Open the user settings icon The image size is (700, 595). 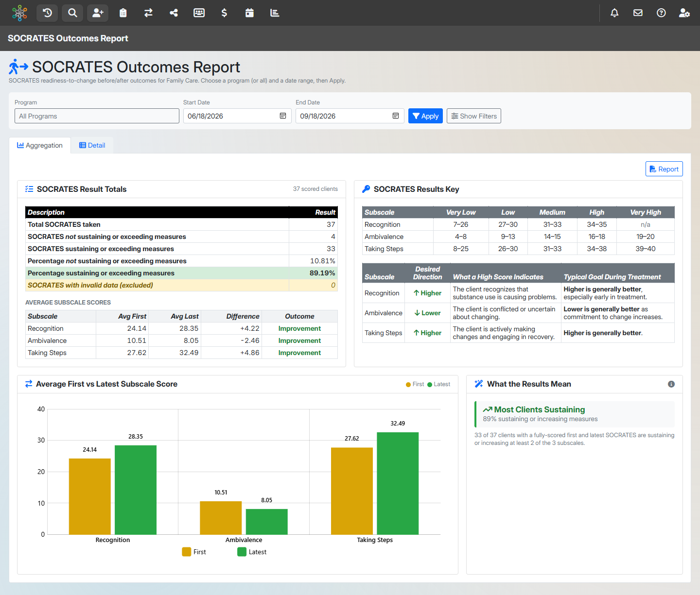(x=684, y=13)
